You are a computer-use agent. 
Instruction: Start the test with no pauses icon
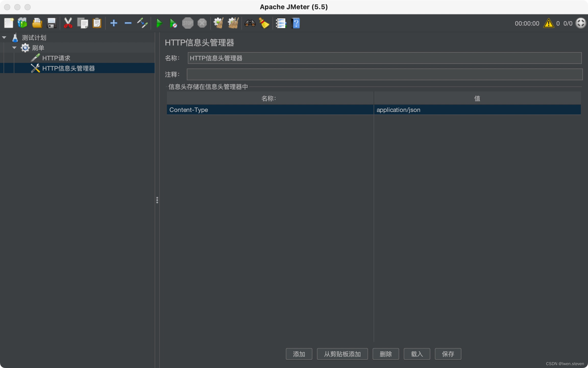(173, 23)
